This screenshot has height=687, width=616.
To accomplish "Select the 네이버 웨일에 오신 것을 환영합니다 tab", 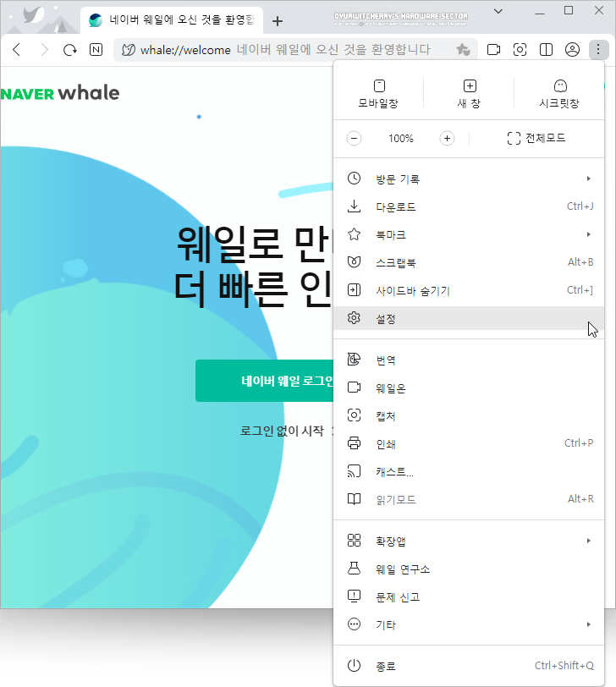I will pos(172,20).
